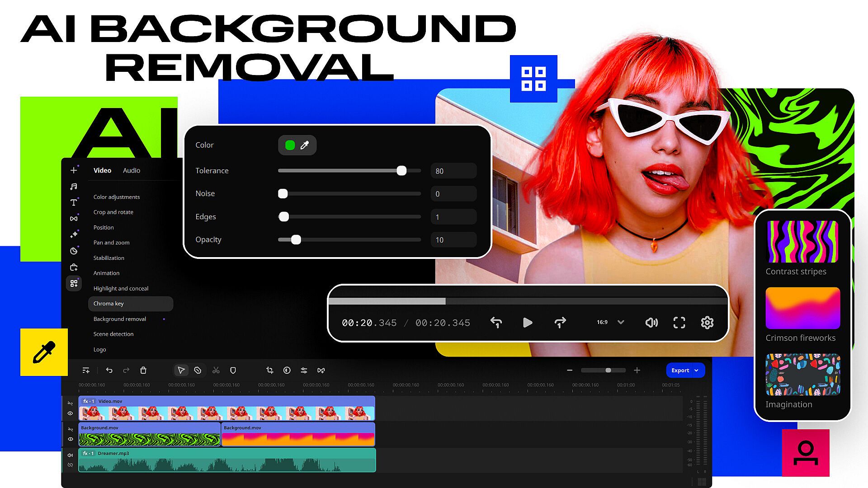
Task: Open the add track menu icon
Action: 86,371
